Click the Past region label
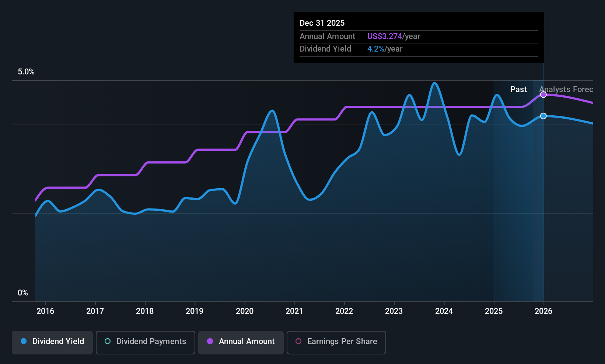Image resolution: width=605 pixels, height=364 pixels. click(518, 90)
